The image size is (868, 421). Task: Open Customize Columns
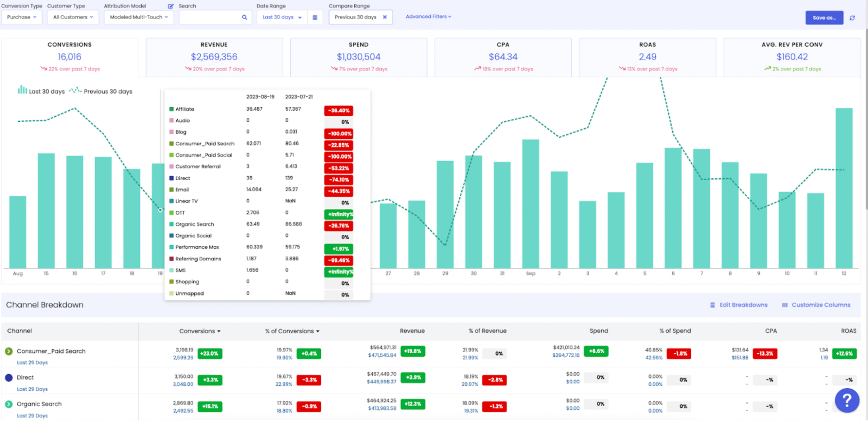[816, 305]
